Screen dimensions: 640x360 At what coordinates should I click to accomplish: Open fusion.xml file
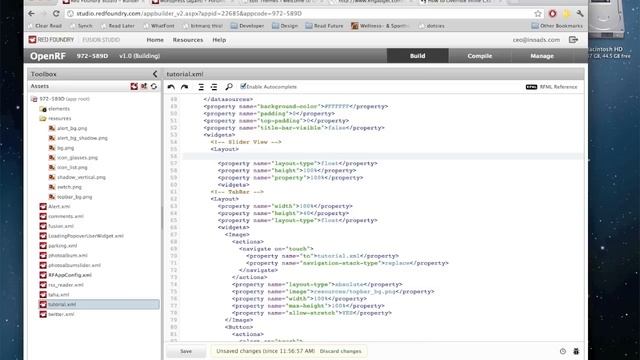[57, 226]
